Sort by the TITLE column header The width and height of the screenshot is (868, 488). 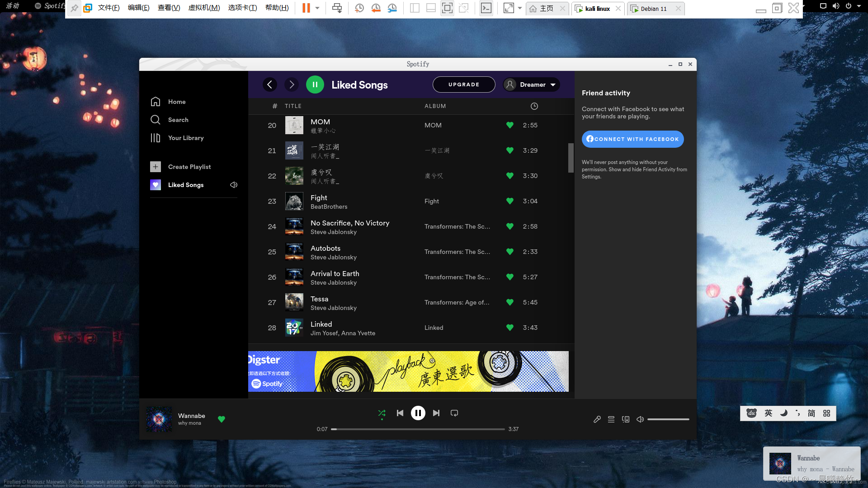point(293,106)
